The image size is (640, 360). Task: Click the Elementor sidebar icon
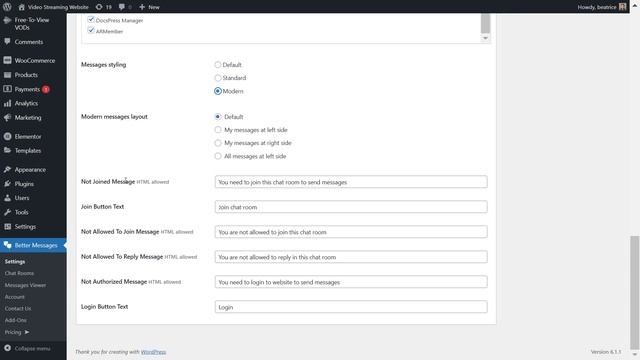(7, 136)
